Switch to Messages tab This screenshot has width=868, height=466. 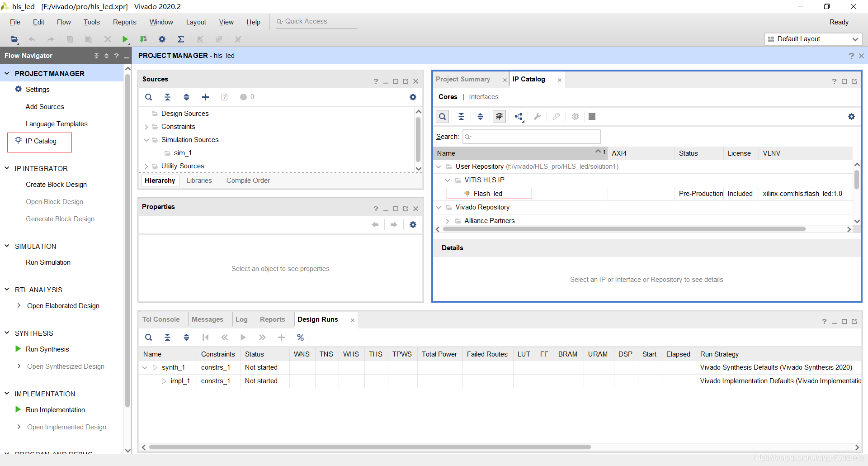point(208,319)
